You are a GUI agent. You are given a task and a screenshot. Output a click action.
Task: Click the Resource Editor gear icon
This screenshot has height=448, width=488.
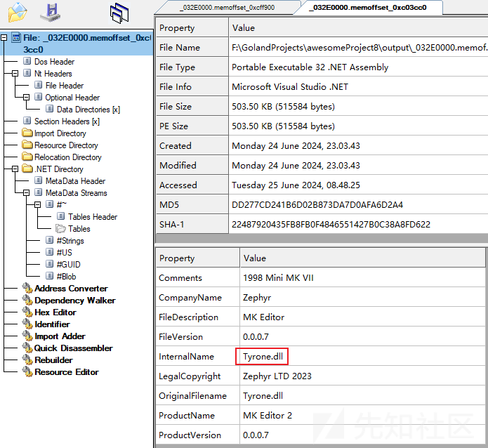pyautogui.click(x=27, y=371)
